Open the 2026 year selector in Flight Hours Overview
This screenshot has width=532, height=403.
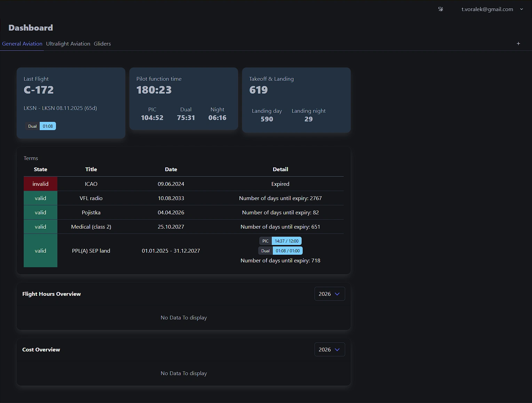pyautogui.click(x=329, y=294)
